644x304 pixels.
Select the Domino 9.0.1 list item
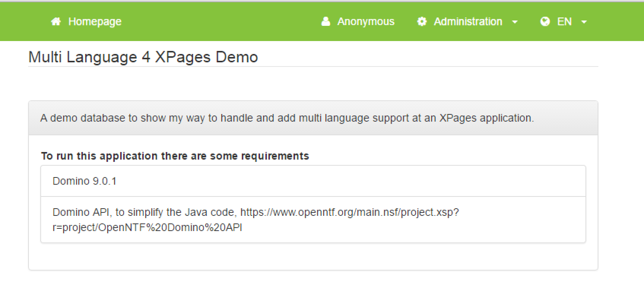tap(313, 181)
